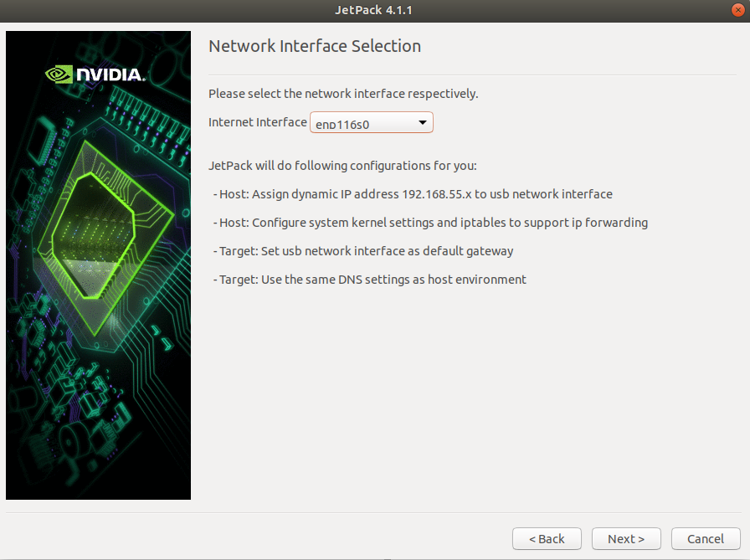Image resolution: width=750 pixels, height=560 pixels.
Task: Click the 'Network Interface Selection' heading
Action: point(315,46)
